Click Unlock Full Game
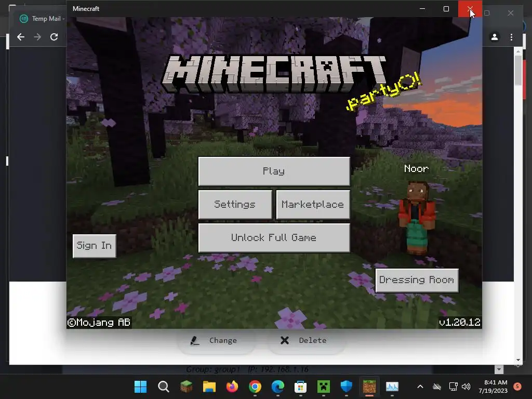Image resolution: width=532 pixels, height=399 pixels. click(x=274, y=237)
